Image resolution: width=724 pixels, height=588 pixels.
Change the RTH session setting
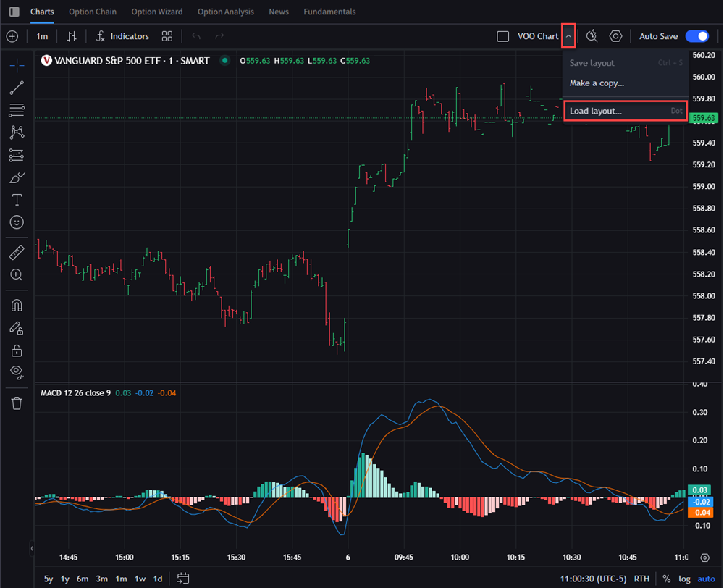[x=641, y=579]
